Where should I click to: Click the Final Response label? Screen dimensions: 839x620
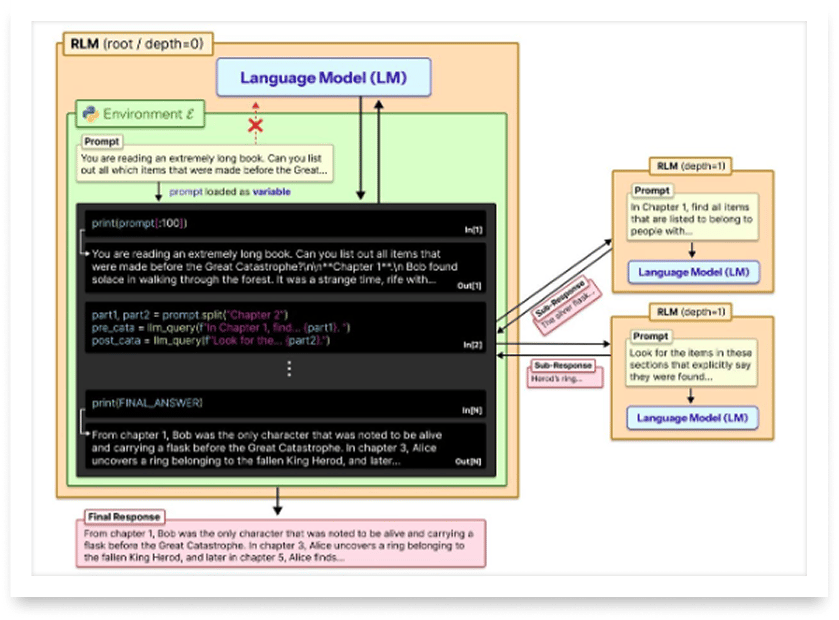(122, 516)
